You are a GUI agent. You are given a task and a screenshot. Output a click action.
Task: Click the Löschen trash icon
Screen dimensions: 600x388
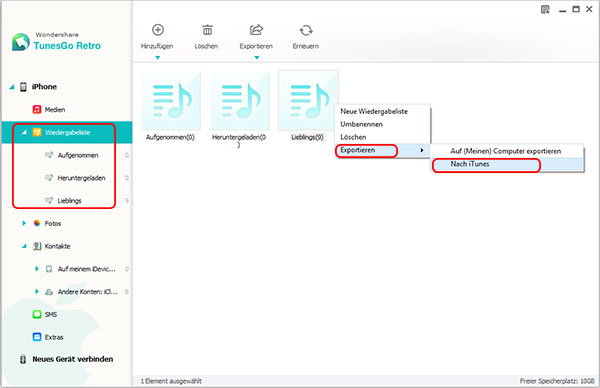(x=207, y=30)
